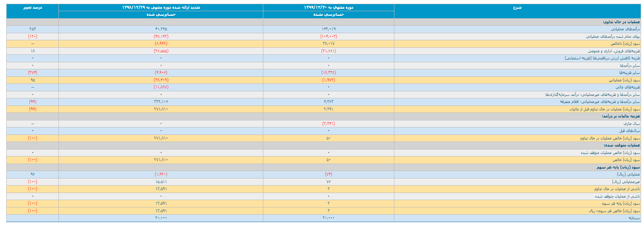Click the سود (زیان) عملیاتی row label
The height and width of the screenshot is (225, 644).
click(624, 80)
